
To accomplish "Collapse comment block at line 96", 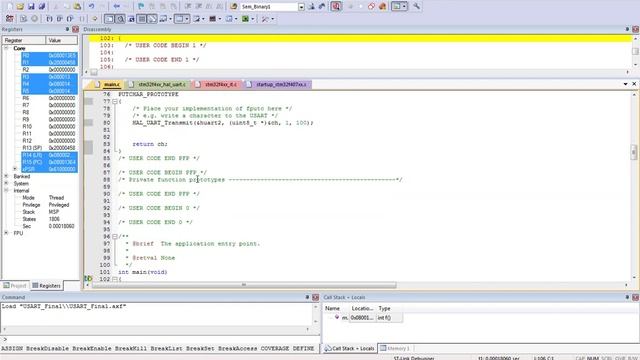I will coord(115,236).
